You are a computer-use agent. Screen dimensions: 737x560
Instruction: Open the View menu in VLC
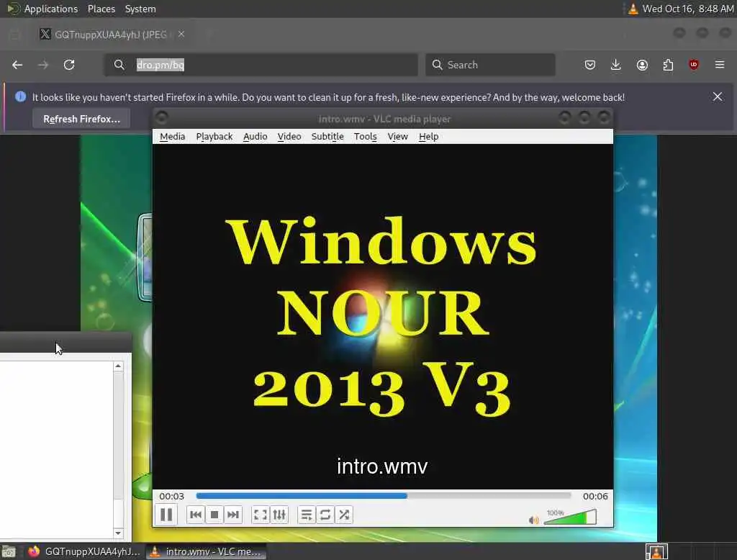397,136
